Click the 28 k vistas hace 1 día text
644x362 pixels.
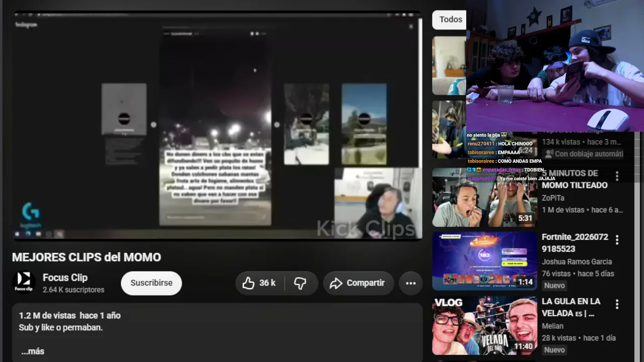(x=579, y=338)
